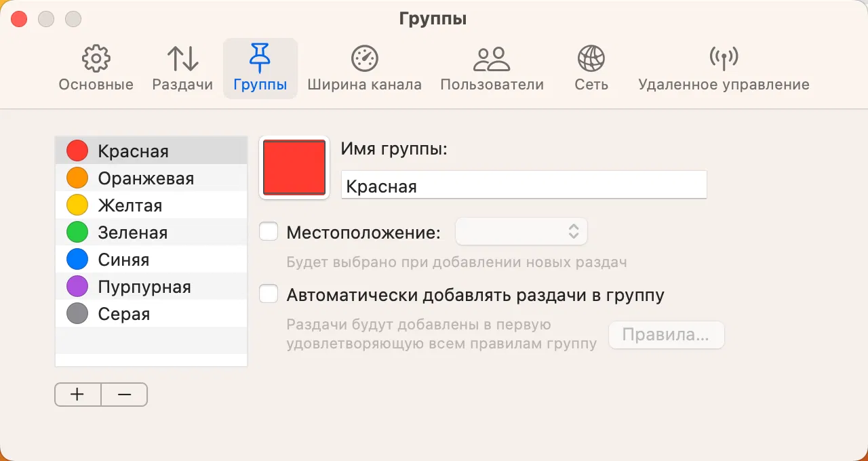Select the Серая group in list
This screenshot has width=868, height=461.
(x=124, y=314)
